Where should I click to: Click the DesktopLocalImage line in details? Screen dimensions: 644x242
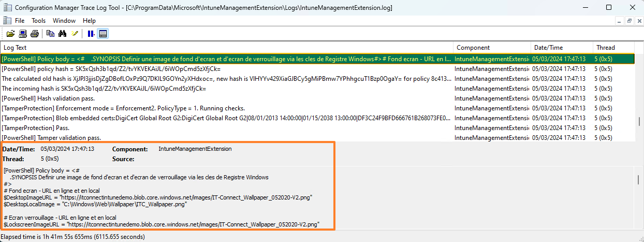pos(95,204)
